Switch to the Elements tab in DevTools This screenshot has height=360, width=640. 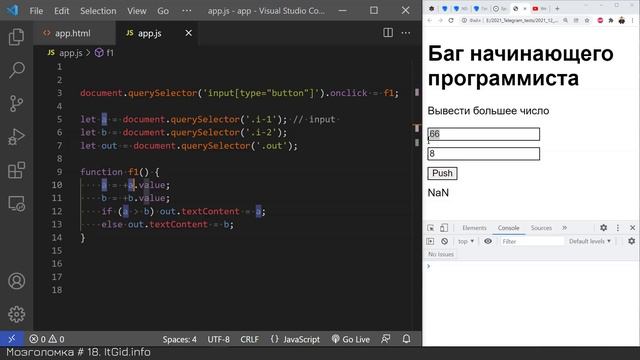(x=474, y=228)
